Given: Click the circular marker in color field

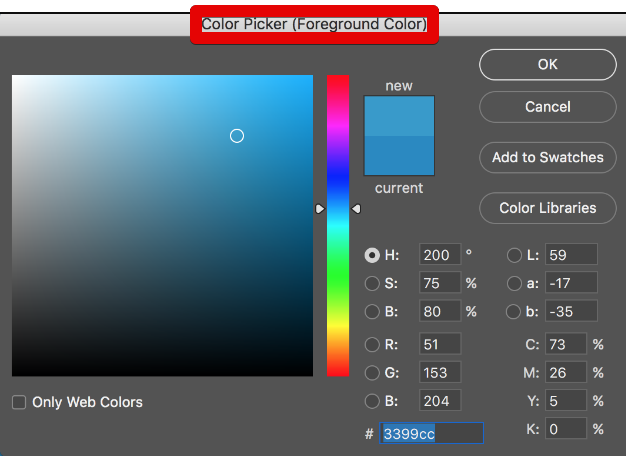Looking at the screenshot, I should pos(237,136).
